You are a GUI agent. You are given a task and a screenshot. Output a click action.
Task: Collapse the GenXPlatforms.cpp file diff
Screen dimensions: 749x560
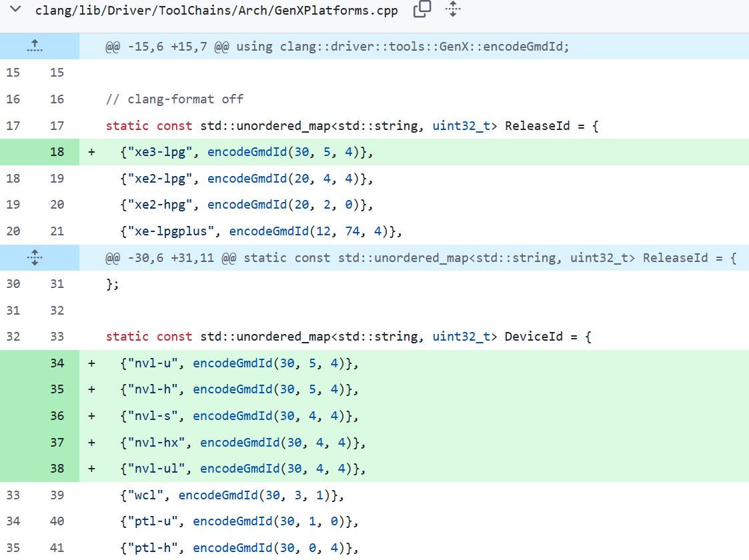point(16,10)
